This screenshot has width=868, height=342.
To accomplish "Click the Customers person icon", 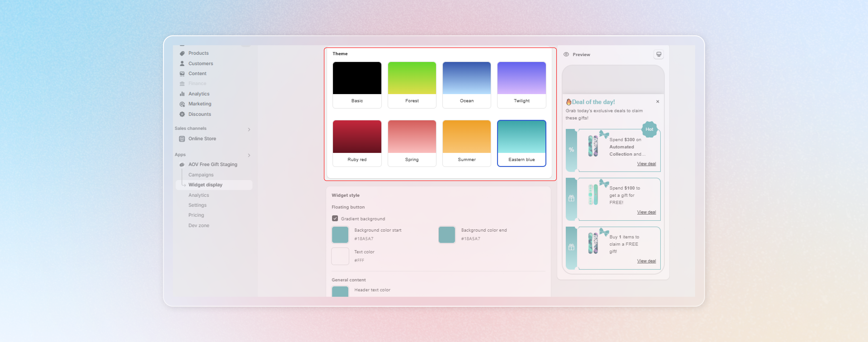I will point(182,63).
